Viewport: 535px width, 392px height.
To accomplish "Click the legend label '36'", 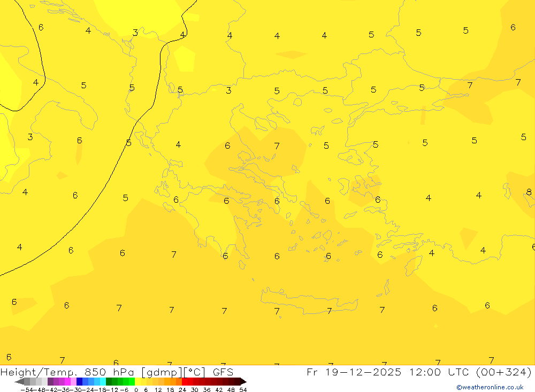I will (207, 390).
